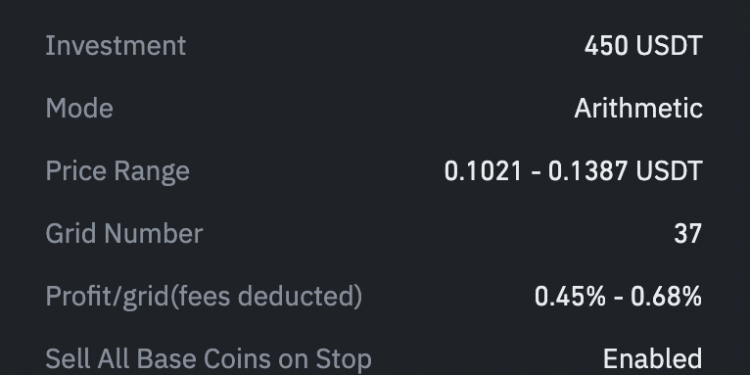
Task: Click the Price Range label
Action: [x=118, y=171]
